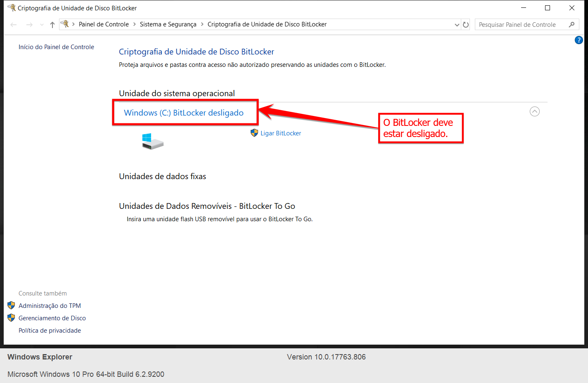Click Unidade do sistema operacional heading
588x383 pixels.
tap(177, 93)
